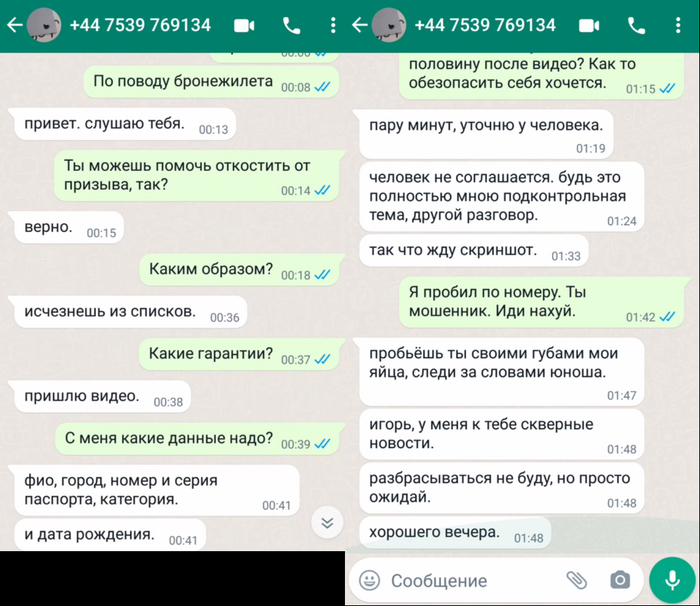Viewport: 700px width, 606px height.
Task: Open contact avatar in left chat header
Action: pyautogui.click(x=44, y=25)
